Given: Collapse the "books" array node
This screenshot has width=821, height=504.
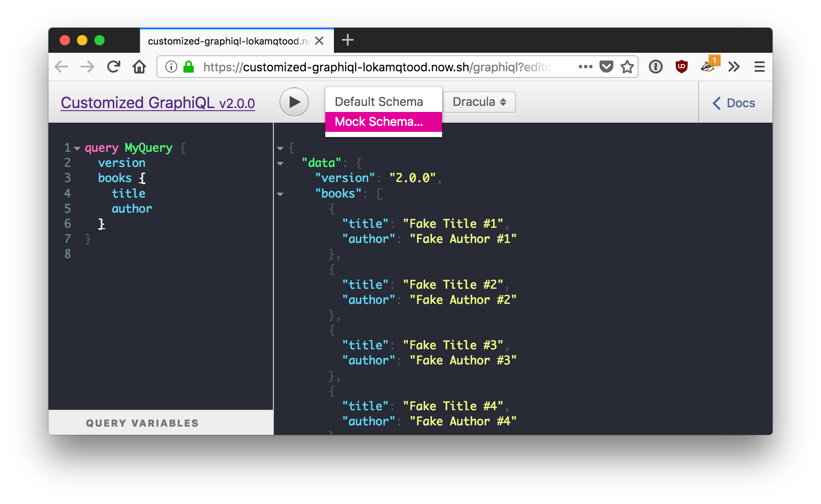Looking at the screenshot, I should click(280, 194).
